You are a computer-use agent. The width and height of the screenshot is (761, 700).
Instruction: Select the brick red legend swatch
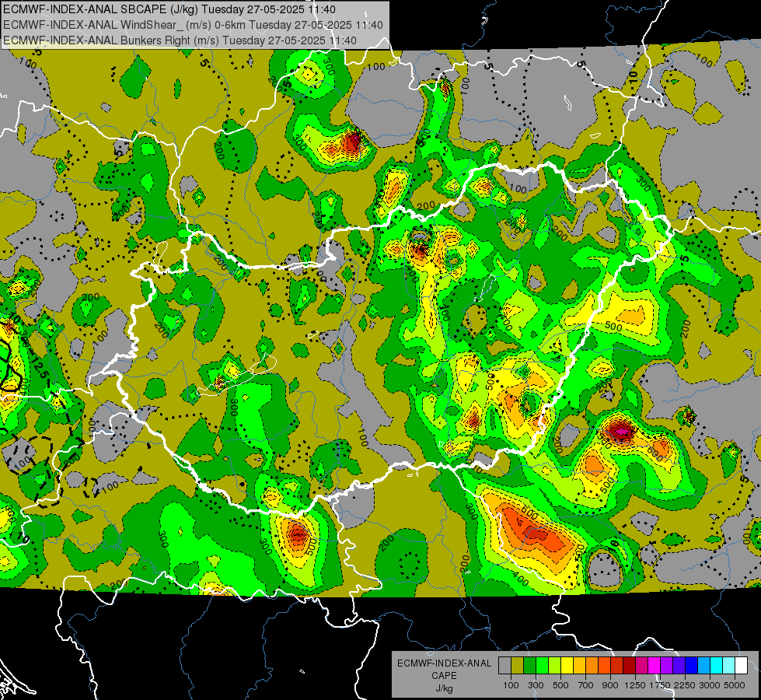[x=617, y=666]
